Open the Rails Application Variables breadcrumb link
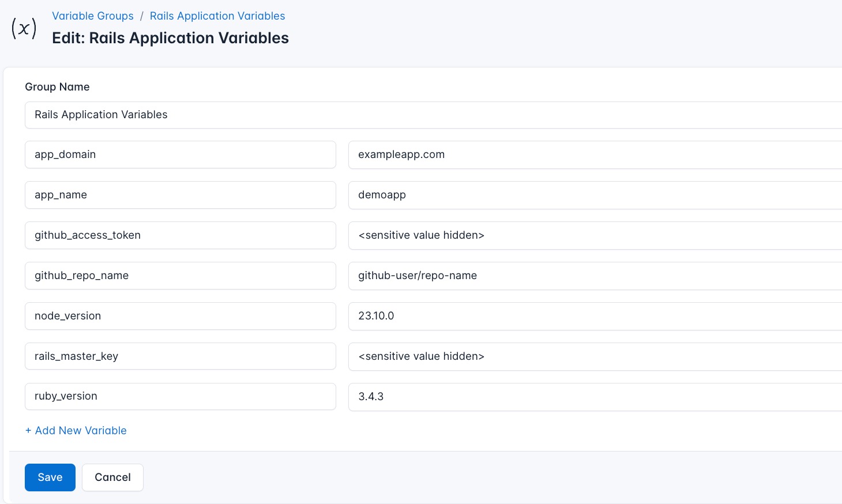Viewport: 842px width, 504px height. click(217, 16)
